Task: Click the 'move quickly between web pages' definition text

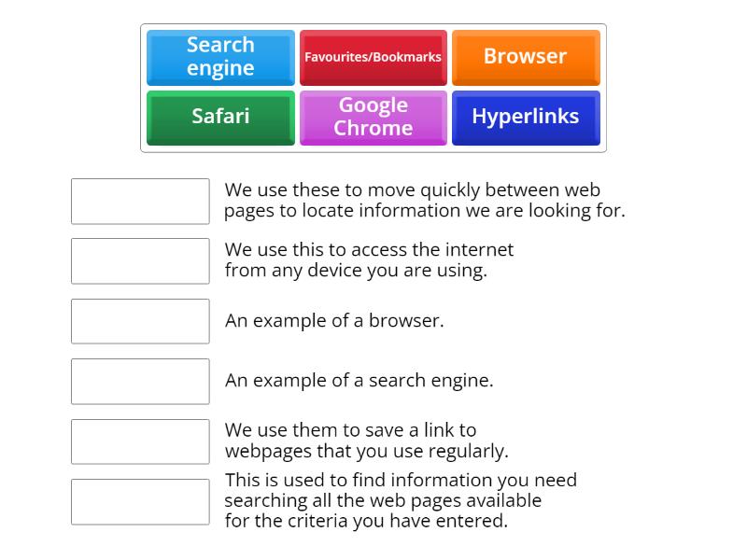Action: click(424, 201)
